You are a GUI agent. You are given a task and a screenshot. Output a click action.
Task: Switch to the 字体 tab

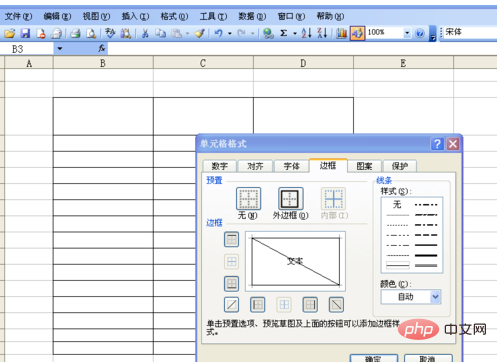[x=291, y=166]
